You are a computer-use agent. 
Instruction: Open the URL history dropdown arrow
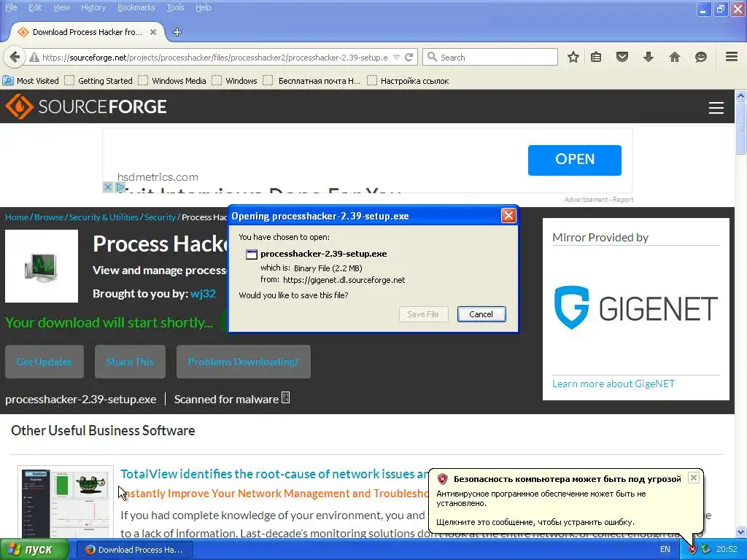[396, 57]
